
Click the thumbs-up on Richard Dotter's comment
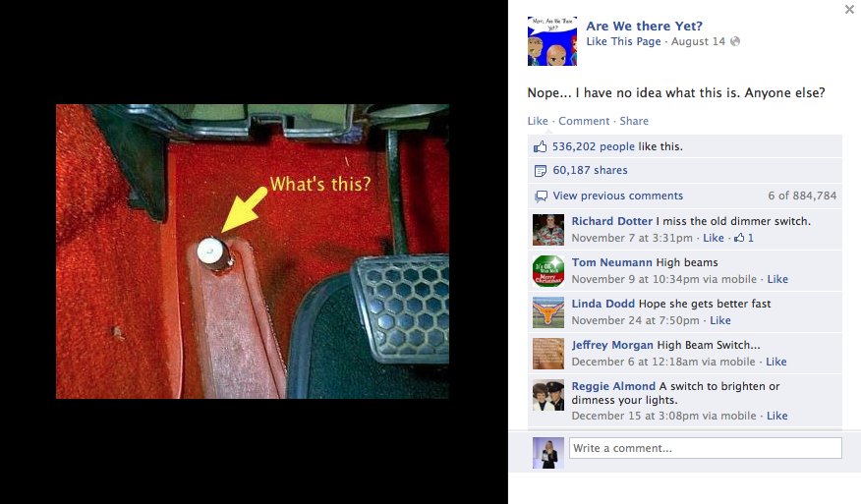tap(739, 238)
